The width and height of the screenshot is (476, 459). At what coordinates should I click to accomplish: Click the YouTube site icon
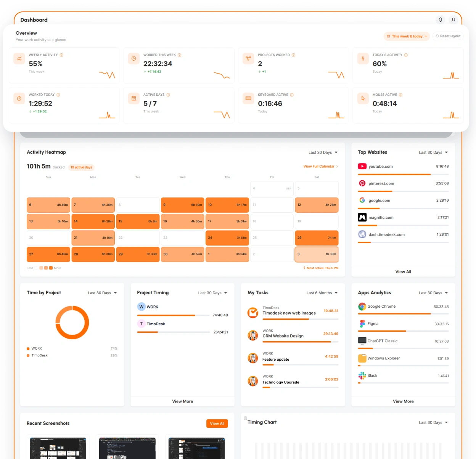[x=362, y=166]
